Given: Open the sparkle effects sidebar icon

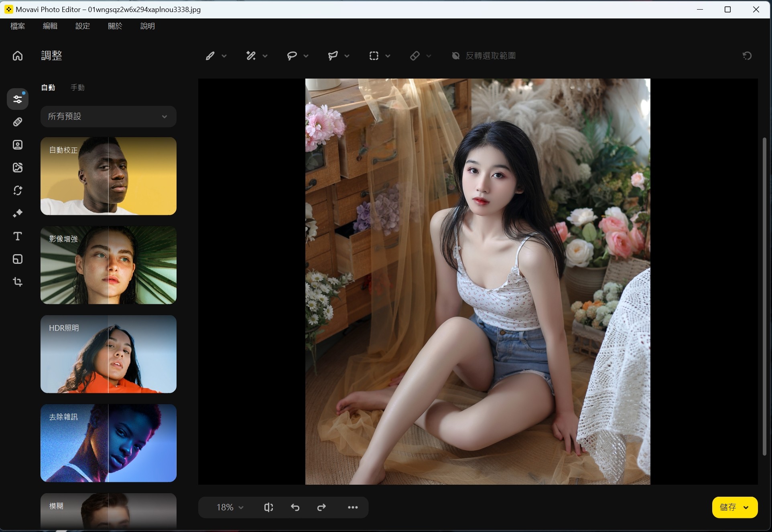Looking at the screenshot, I should (x=18, y=213).
